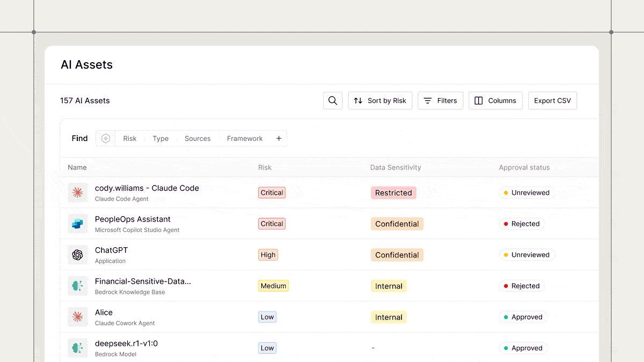
Task: Click the 157 AI Assets count
Action: [x=85, y=101]
